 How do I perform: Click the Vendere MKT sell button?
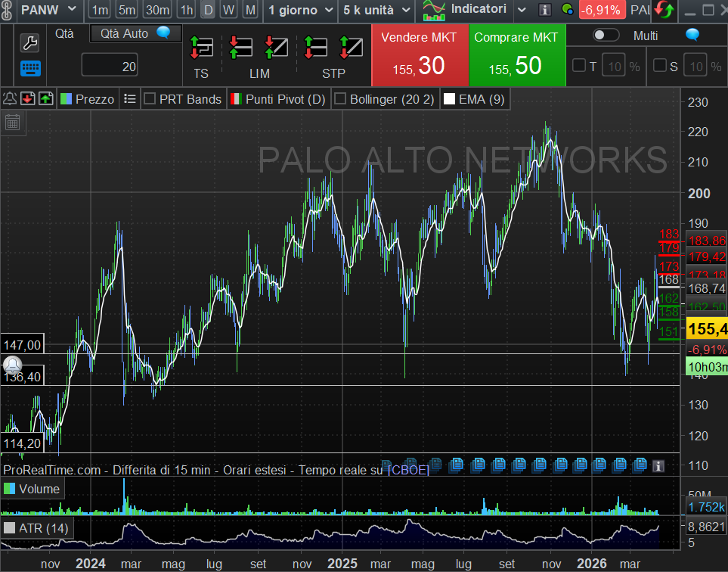coord(420,55)
